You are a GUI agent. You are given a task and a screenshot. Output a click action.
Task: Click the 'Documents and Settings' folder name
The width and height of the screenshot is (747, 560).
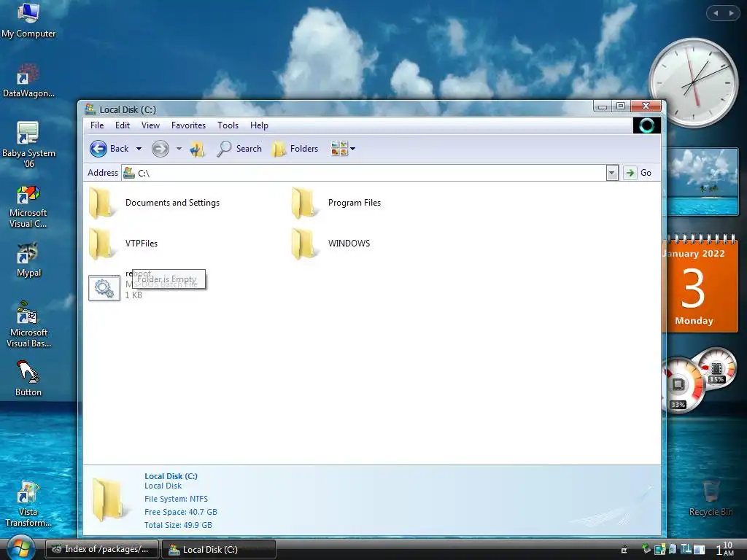[x=172, y=203]
